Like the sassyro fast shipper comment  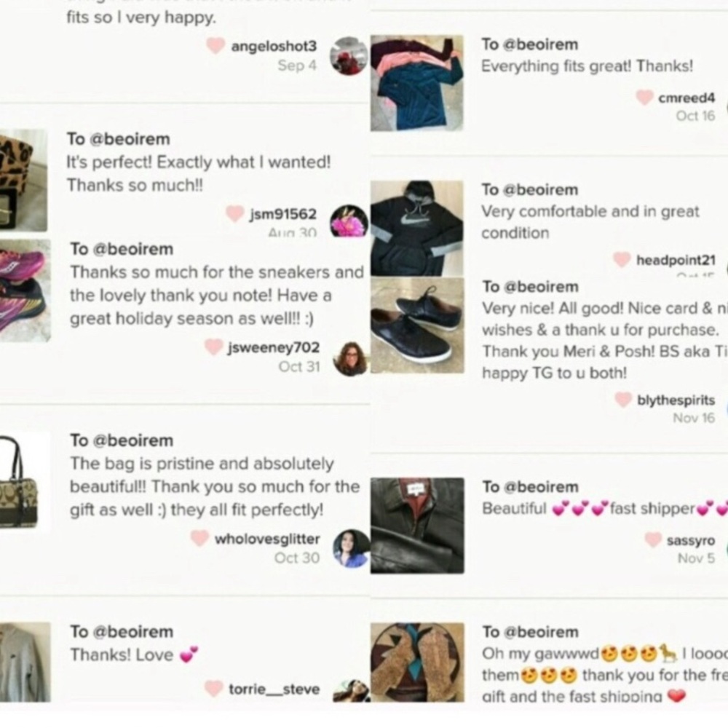coord(653,540)
